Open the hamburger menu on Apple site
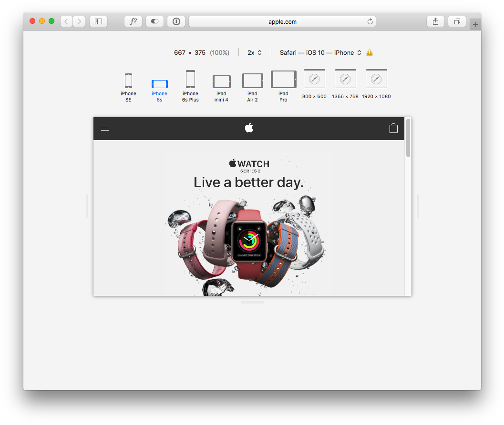 click(105, 129)
